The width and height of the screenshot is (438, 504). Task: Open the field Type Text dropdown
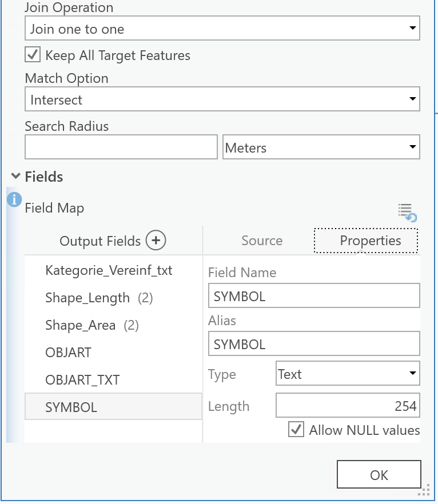[348, 374]
